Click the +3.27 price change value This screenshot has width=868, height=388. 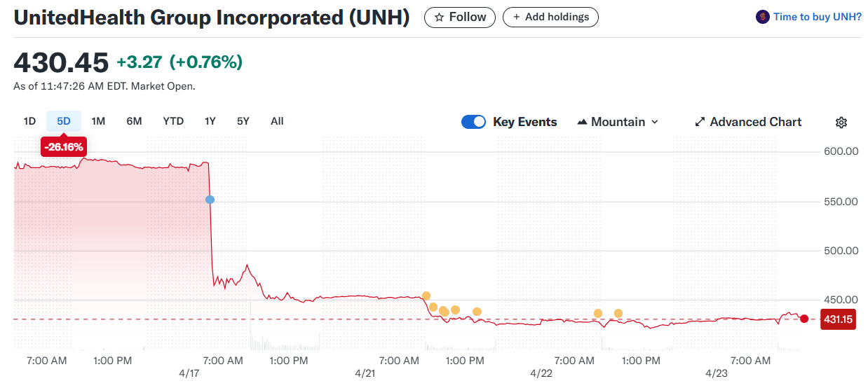(x=140, y=62)
